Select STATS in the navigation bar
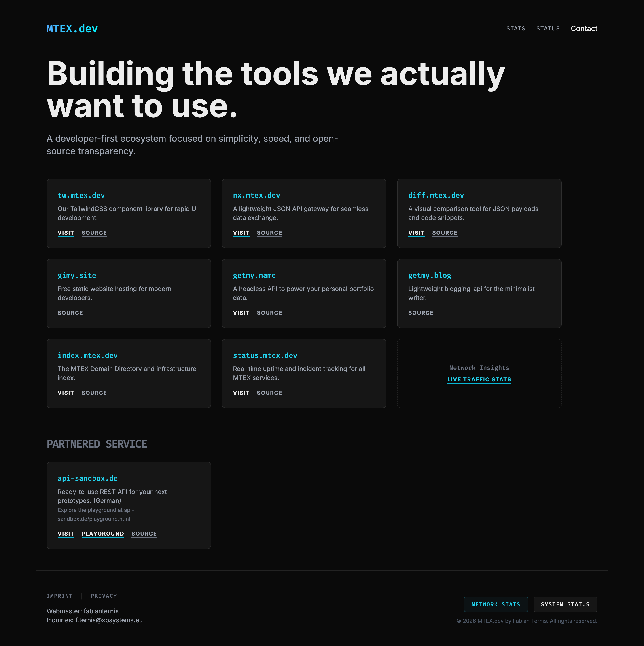Screen dimensions: 644x646 515,28
